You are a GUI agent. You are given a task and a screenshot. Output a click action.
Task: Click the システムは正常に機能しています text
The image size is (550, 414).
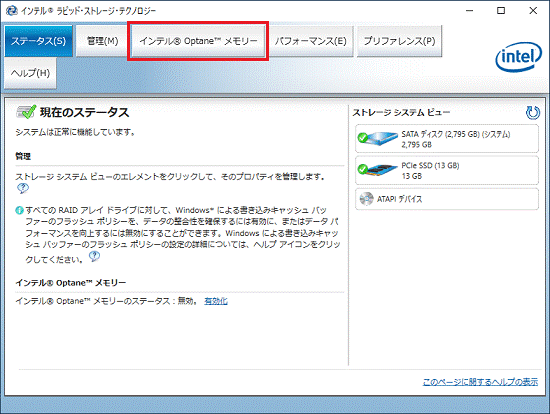pos(75,132)
